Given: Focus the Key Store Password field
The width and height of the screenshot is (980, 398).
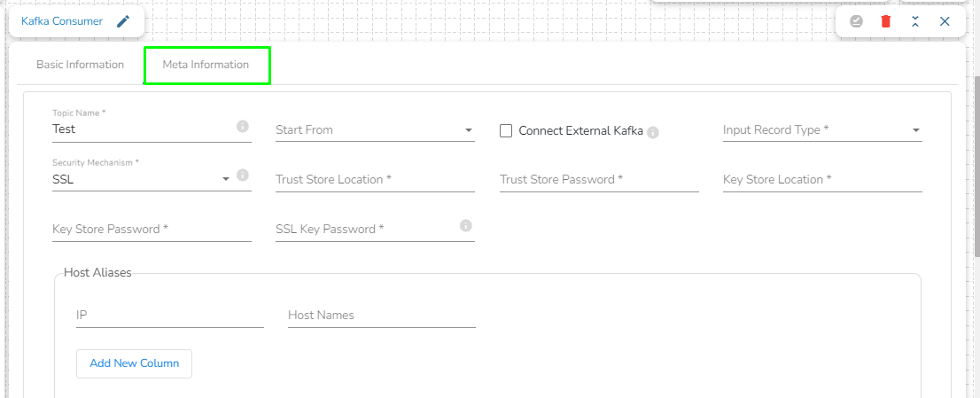Looking at the screenshot, I should (x=152, y=230).
